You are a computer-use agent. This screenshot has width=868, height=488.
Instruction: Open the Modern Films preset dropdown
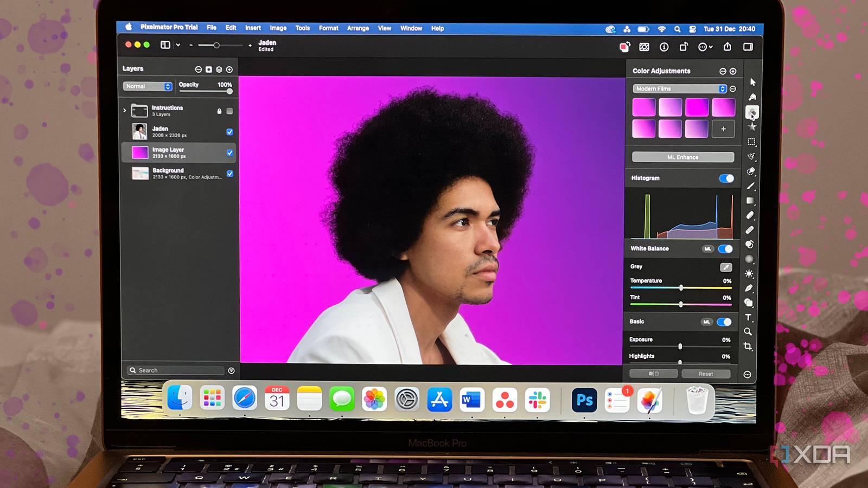coord(679,88)
